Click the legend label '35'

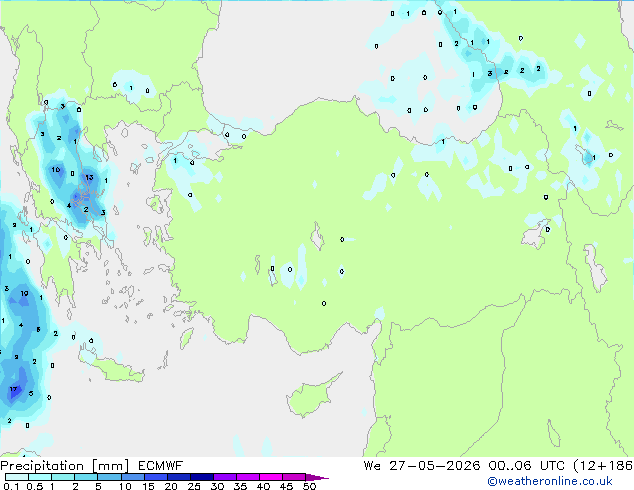point(240,486)
